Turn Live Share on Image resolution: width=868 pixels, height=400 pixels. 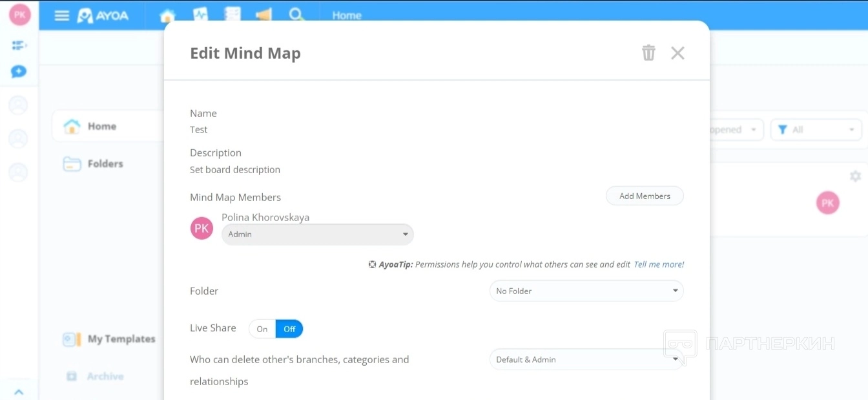pyautogui.click(x=262, y=329)
